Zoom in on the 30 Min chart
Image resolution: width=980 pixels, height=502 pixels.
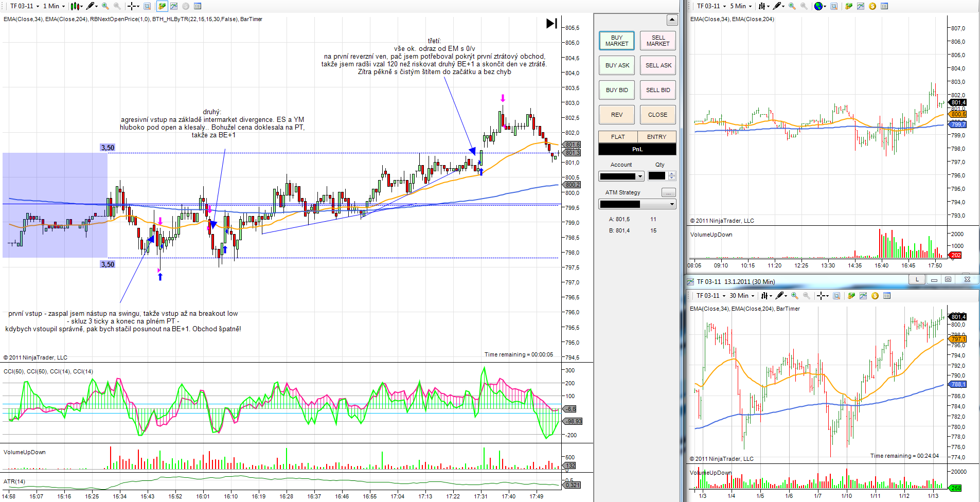click(795, 296)
